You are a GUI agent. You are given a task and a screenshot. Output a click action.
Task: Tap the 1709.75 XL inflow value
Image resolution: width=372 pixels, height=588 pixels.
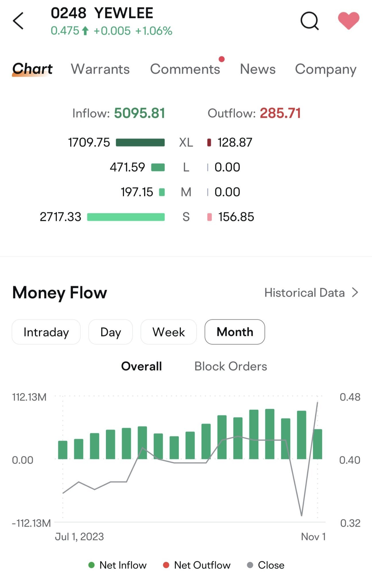point(89,142)
